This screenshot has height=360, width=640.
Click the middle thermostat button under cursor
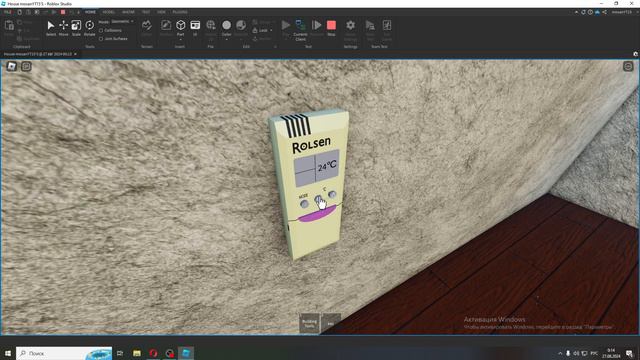point(318,199)
